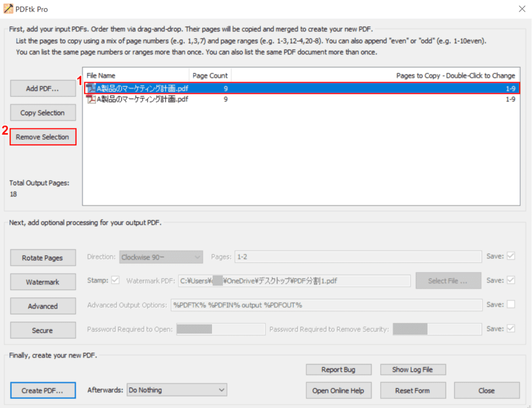Click the Secure button
Image resolution: width=532 pixels, height=408 pixels.
pos(43,330)
